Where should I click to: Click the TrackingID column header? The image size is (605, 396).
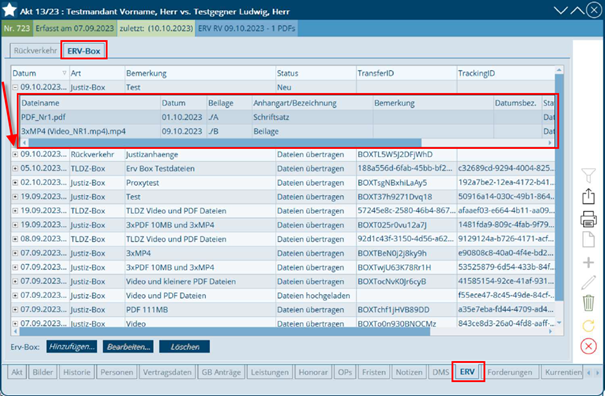coord(506,73)
